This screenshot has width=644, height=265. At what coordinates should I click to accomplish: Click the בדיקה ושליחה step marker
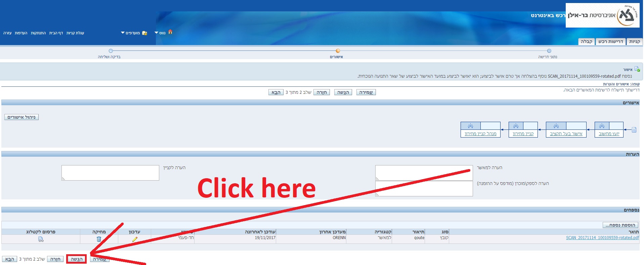[111, 51]
